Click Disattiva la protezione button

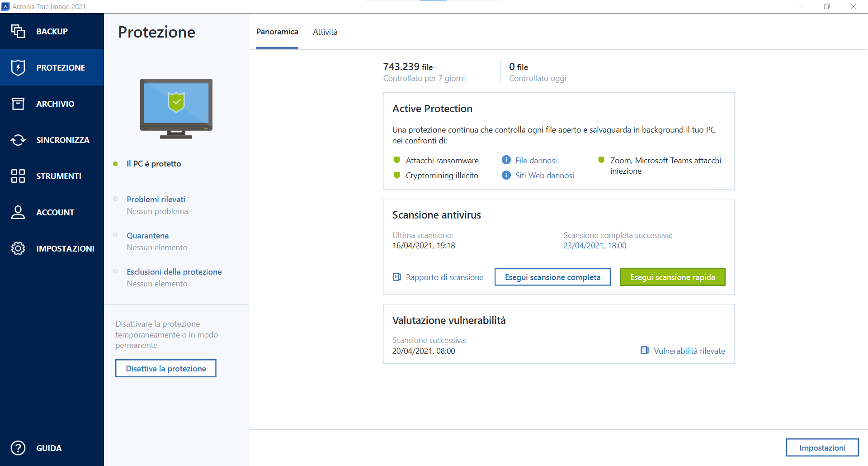166,368
